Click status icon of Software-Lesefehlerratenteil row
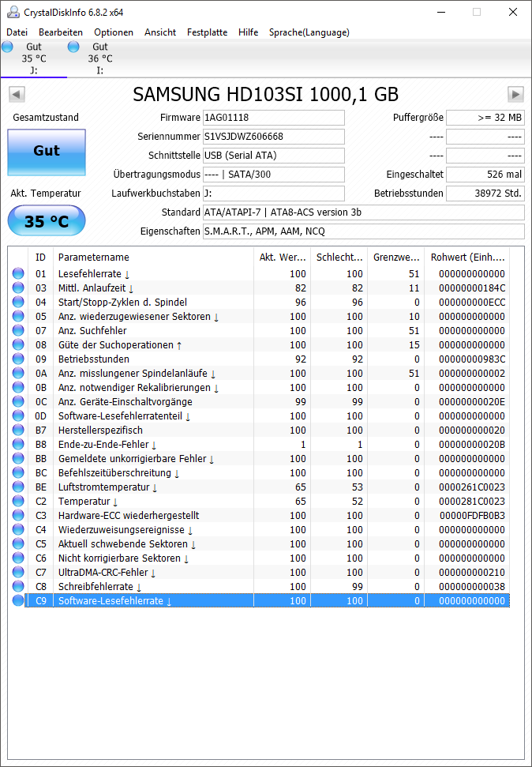The image size is (532, 767). tap(18, 415)
